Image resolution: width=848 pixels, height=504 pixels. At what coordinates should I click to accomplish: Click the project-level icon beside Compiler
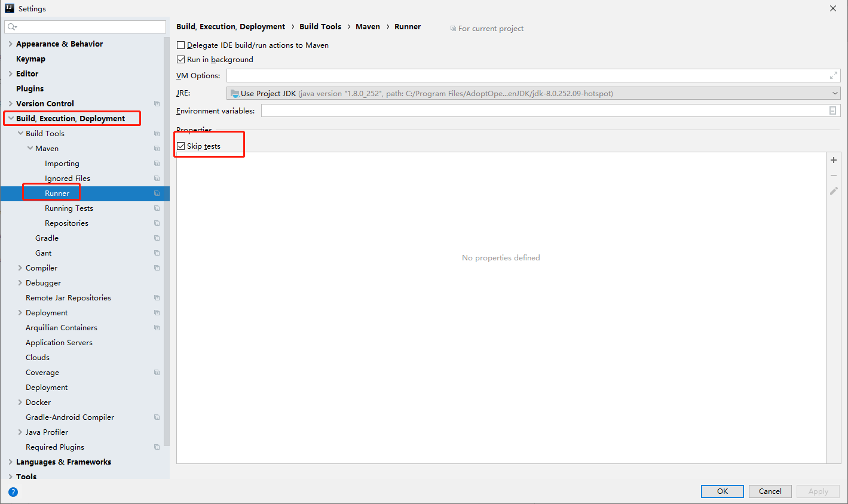click(x=157, y=268)
